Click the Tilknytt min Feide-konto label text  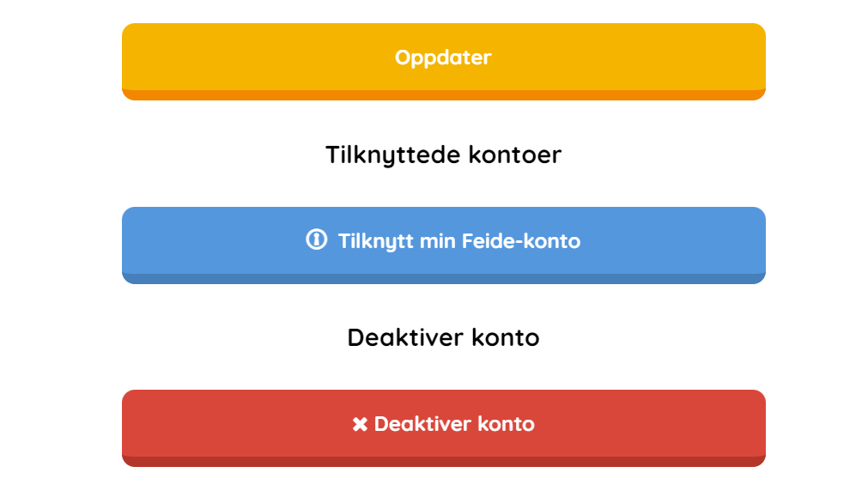point(459,241)
